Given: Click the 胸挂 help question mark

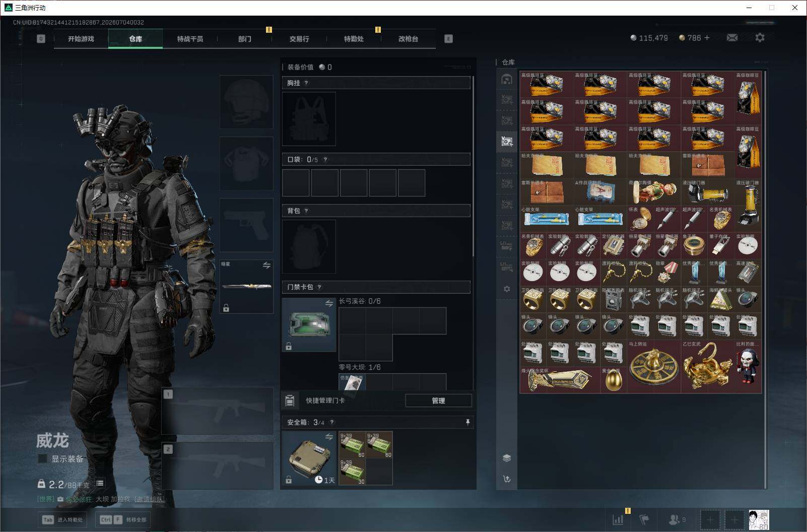Looking at the screenshot, I should point(306,83).
